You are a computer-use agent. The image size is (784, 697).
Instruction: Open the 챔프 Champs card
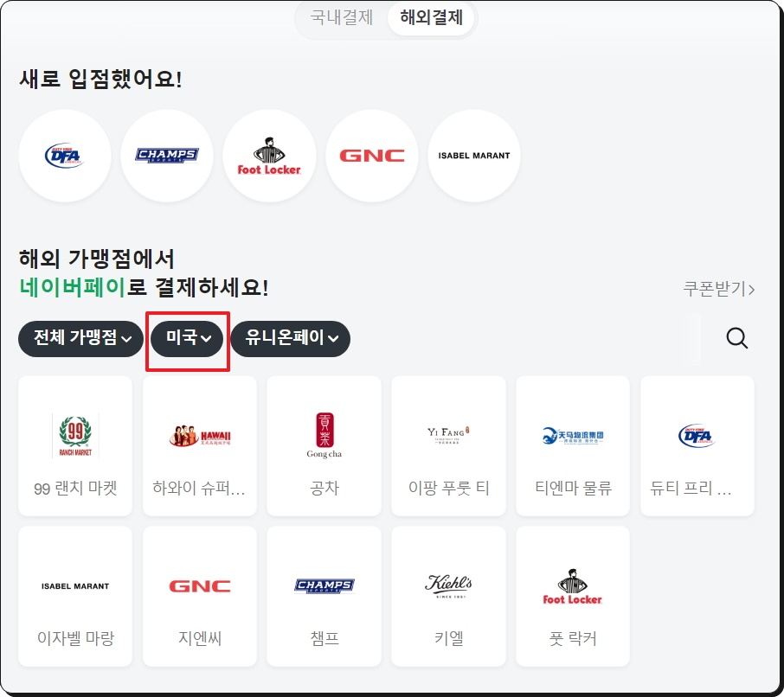point(324,596)
